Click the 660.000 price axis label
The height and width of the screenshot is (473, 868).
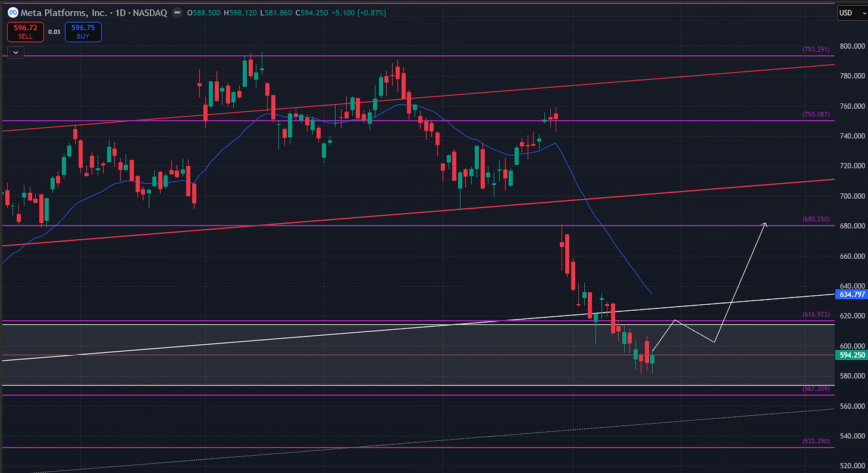coord(852,256)
